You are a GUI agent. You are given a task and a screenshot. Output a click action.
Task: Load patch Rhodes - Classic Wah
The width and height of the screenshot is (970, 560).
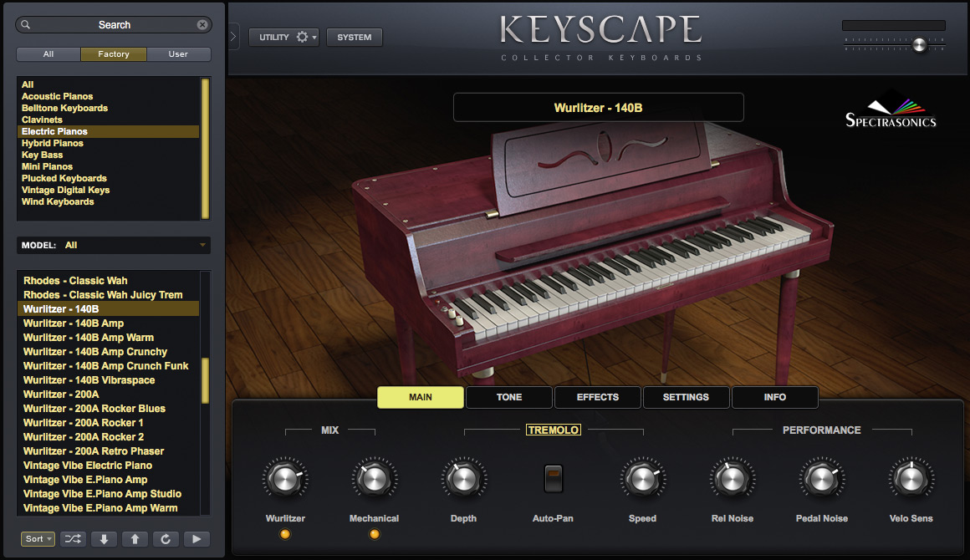coord(108,281)
